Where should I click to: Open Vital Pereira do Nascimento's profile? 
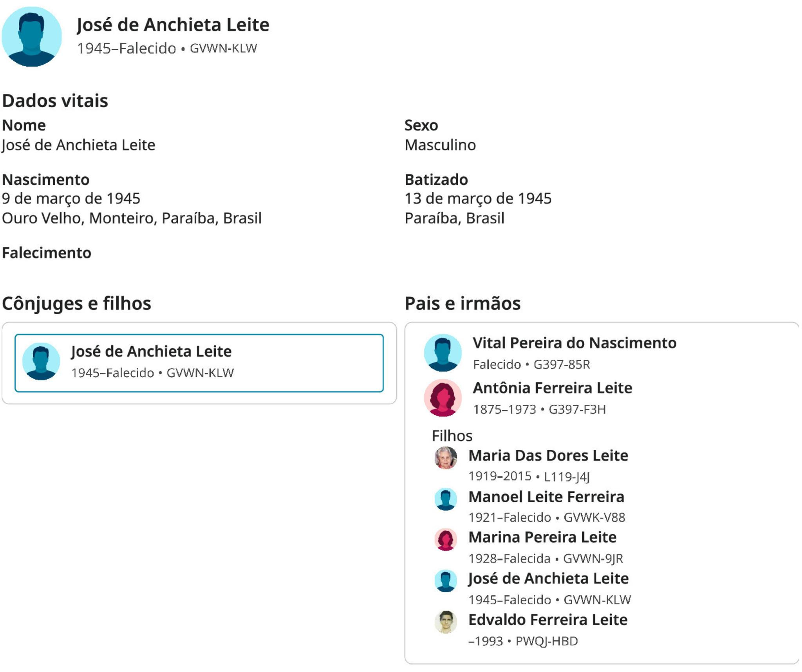pyautogui.click(x=574, y=343)
